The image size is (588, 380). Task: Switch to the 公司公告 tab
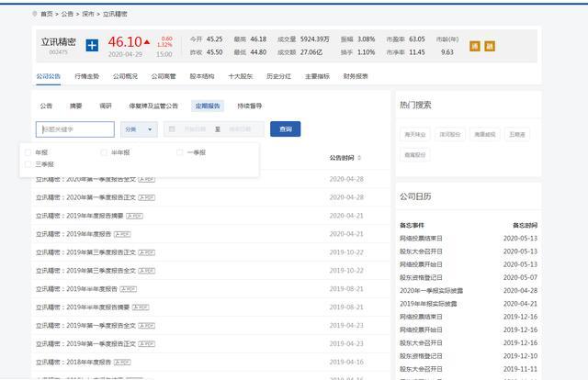49,76
